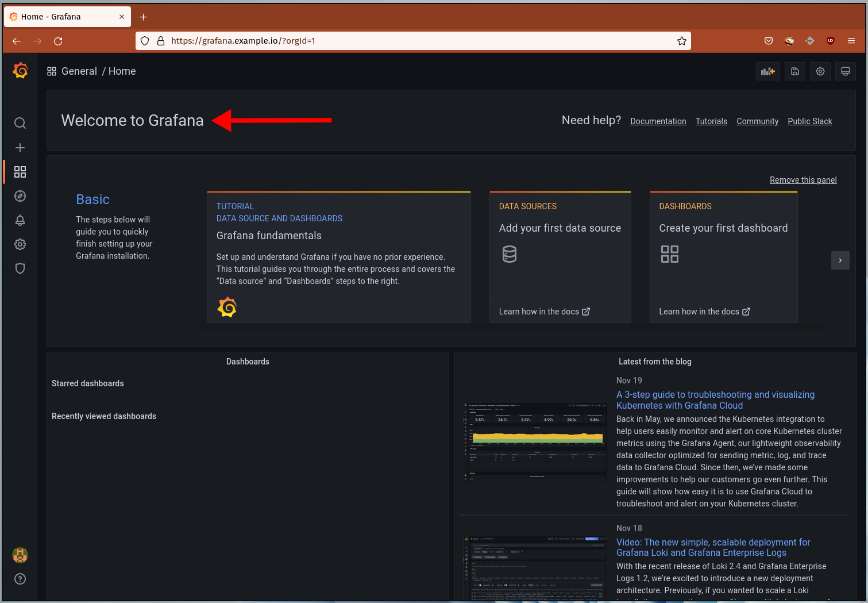
Task: Open the Alerting bell icon
Action: coord(20,220)
